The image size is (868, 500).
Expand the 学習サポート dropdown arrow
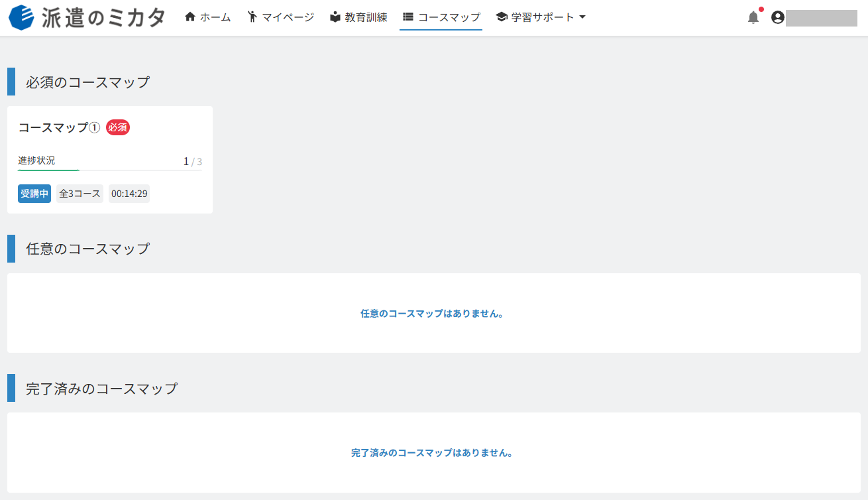pyautogui.click(x=582, y=17)
